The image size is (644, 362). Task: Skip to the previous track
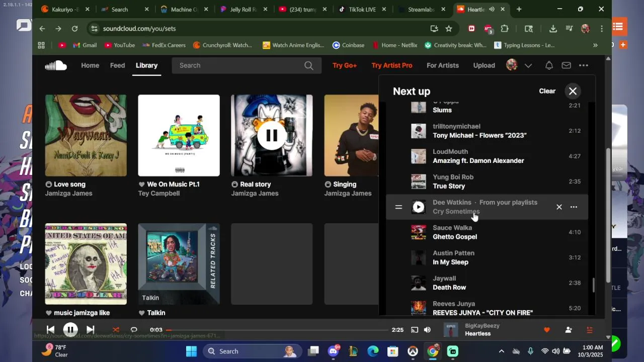(x=50, y=330)
